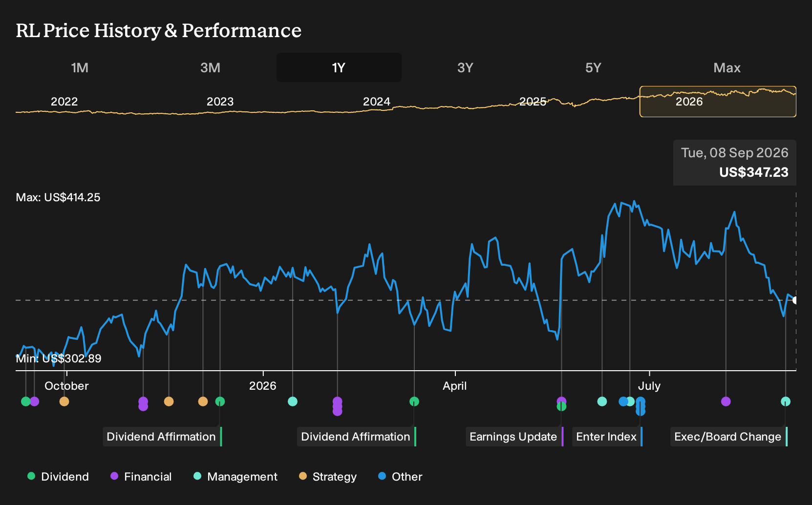Click the white current-price endpoint dot
Viewport: 812px width, 505px height.
[x=795, y=300]
